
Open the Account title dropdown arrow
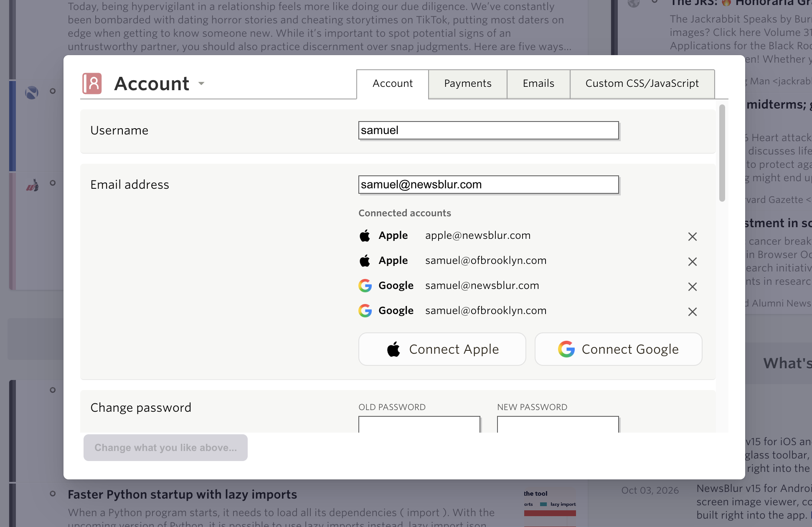201,84
